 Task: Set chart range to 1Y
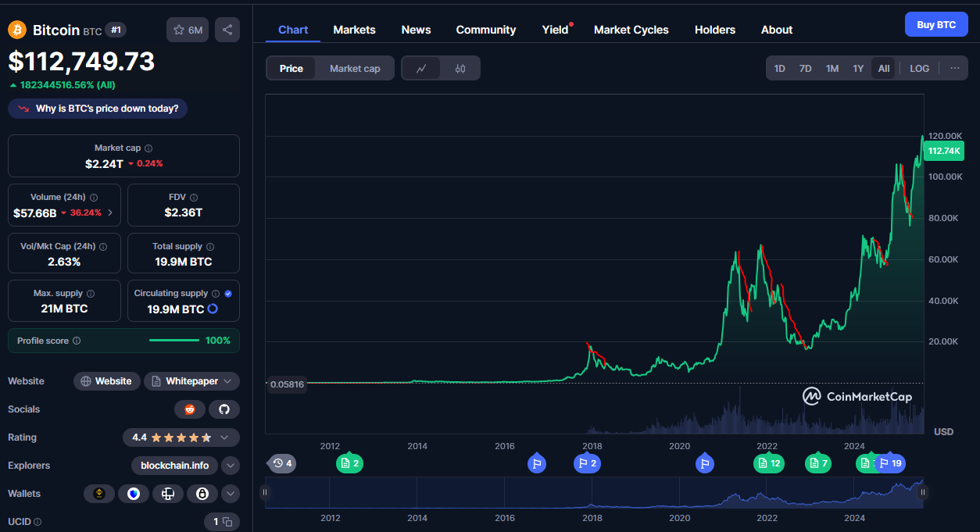coord(858,69)
